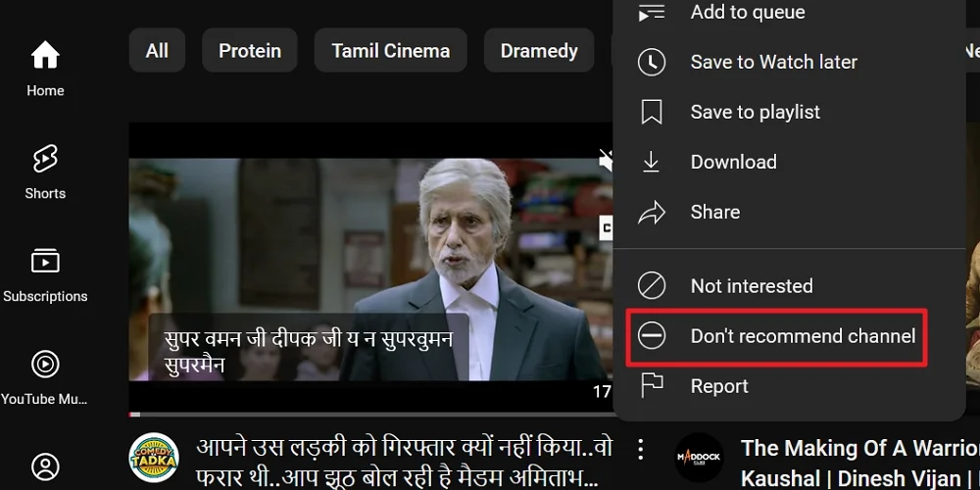Select Don't recommend channel option
This screenshot has height=490, width=980.
(x=802, y=336)
